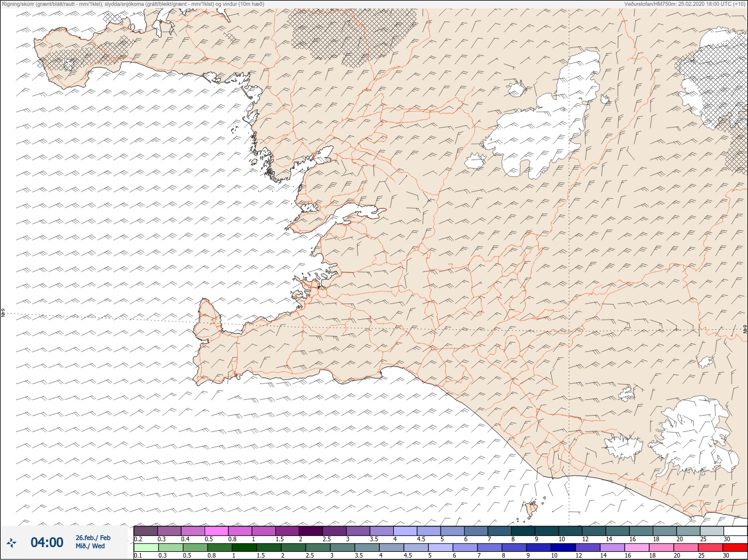Click the value '12' under the upper legend row
This screenshot has height=560, width=748.
click(x=585, y=539)
